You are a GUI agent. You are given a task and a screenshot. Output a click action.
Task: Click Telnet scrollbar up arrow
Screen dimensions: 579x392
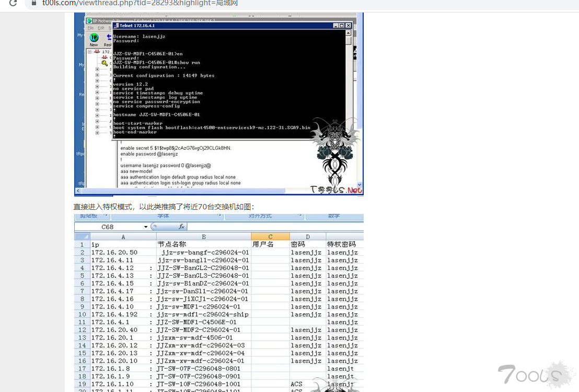(348, 33)
